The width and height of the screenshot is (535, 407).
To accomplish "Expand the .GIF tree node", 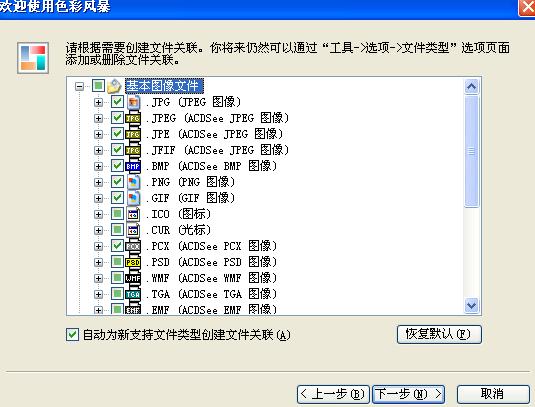I will point(98,199).
